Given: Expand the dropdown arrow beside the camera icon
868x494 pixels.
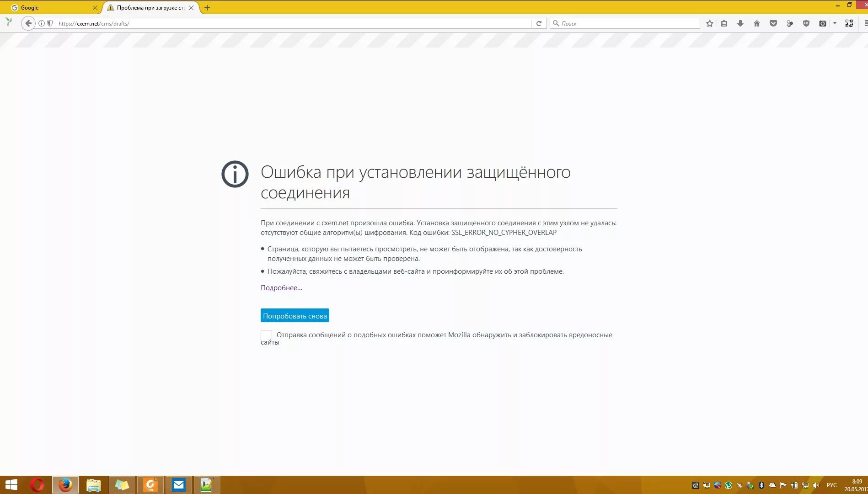Looking at the screenshot, I should tap(835, 23).
